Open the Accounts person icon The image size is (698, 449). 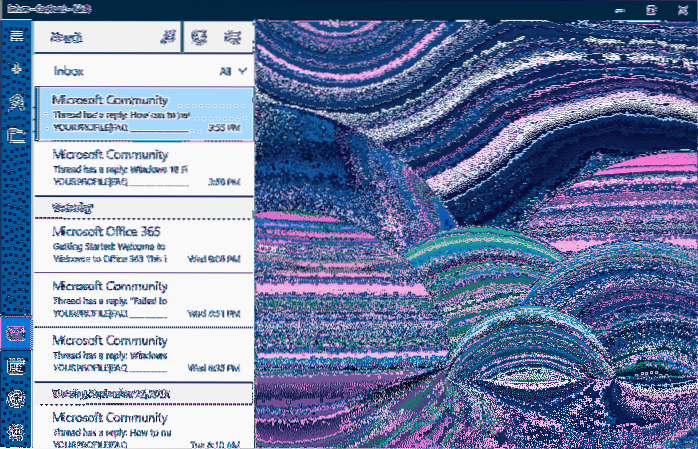pyautogui.click(x=16, y=102)
